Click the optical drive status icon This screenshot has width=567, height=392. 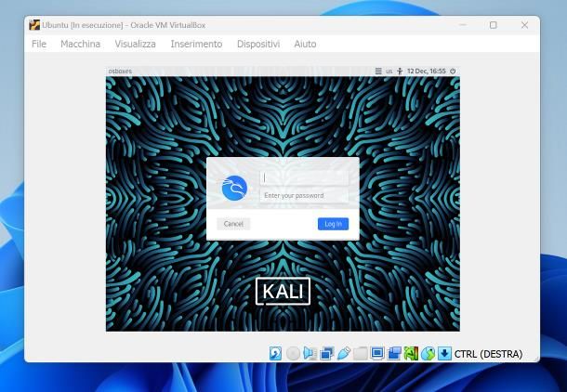click(x=293, y=353)
